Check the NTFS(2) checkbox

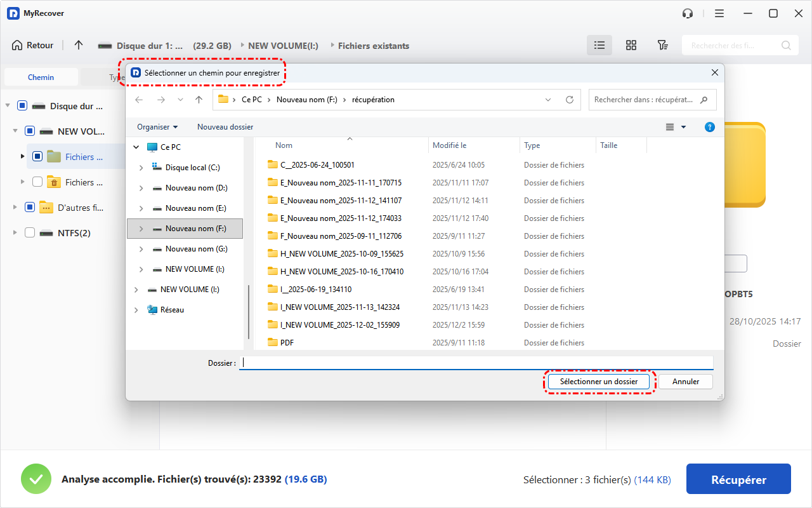pyautogui.click(x=30, y=233)
